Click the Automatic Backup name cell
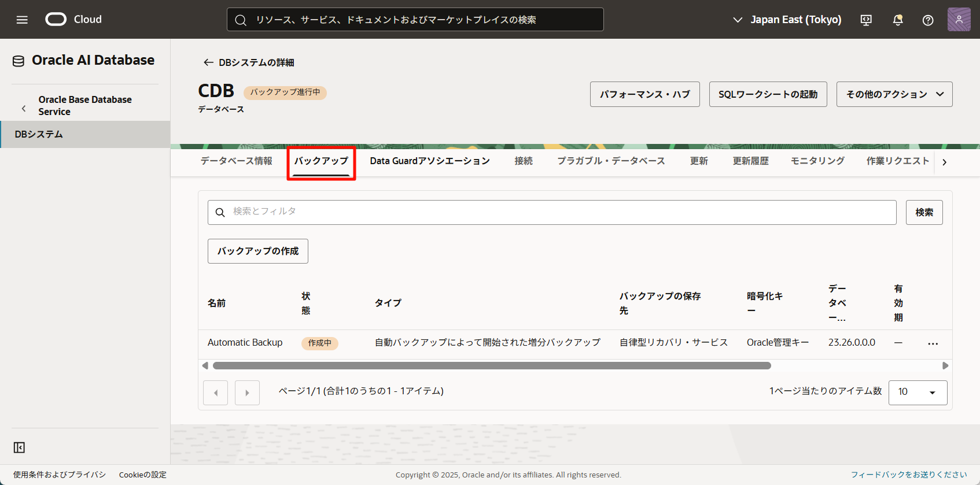Viewport: 980px width, 485px height. (245, 343)
